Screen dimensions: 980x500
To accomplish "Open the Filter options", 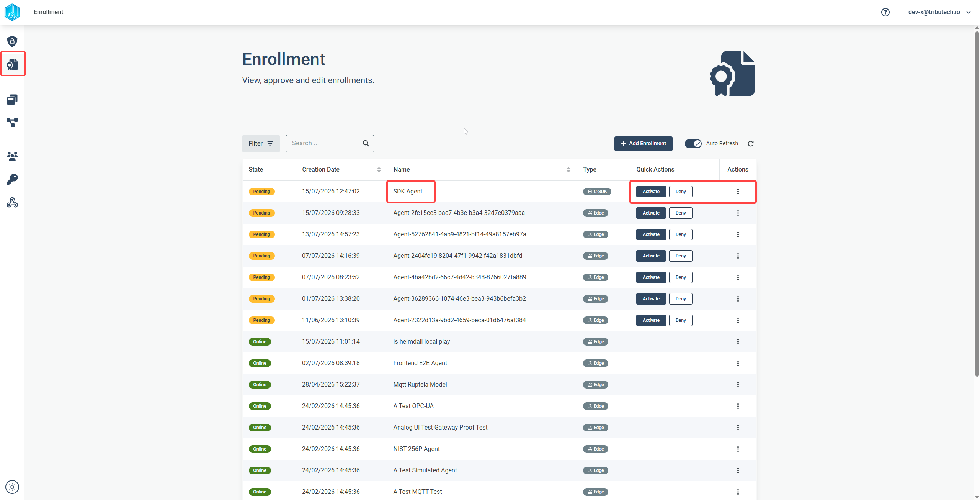I will pos(261,144).
